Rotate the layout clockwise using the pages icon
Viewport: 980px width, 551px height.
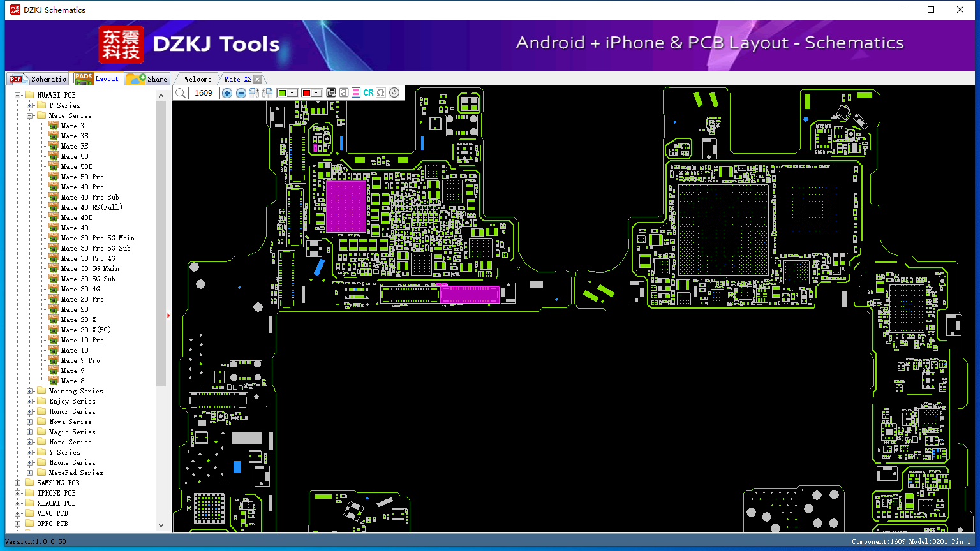[x=254, y=93]
